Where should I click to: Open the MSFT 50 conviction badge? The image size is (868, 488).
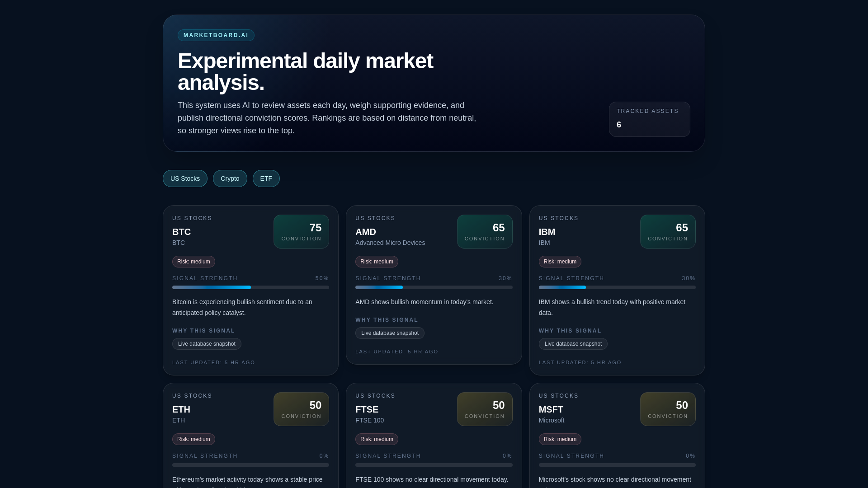pos(668,409)
